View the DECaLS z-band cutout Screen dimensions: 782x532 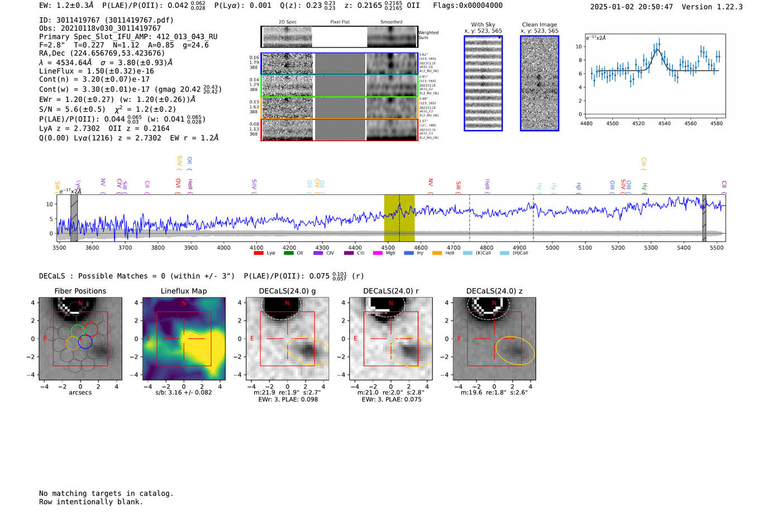(x=494, y=339)
